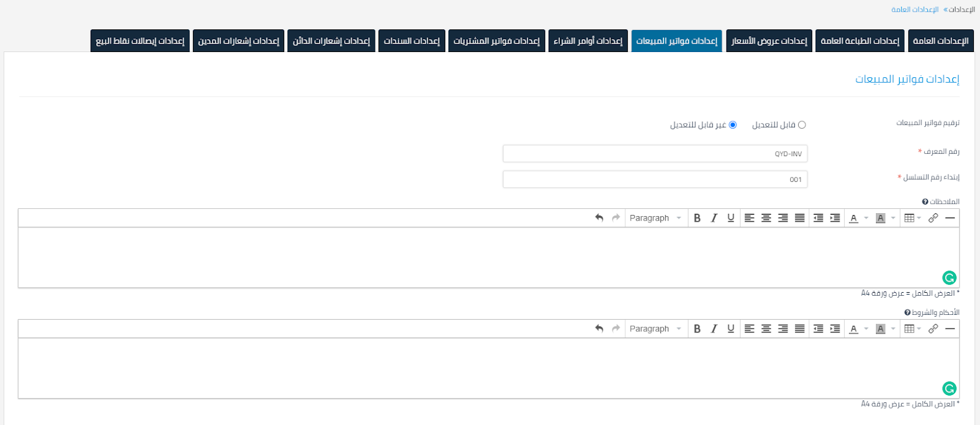Click the QYD-INV identifier number field
The width and height of the screenshot is (980, 425).
point(655,154)
